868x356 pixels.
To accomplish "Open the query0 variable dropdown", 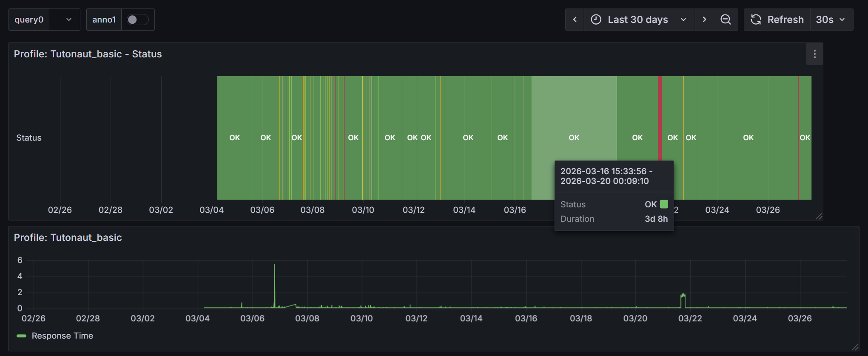I will [65, 20].
